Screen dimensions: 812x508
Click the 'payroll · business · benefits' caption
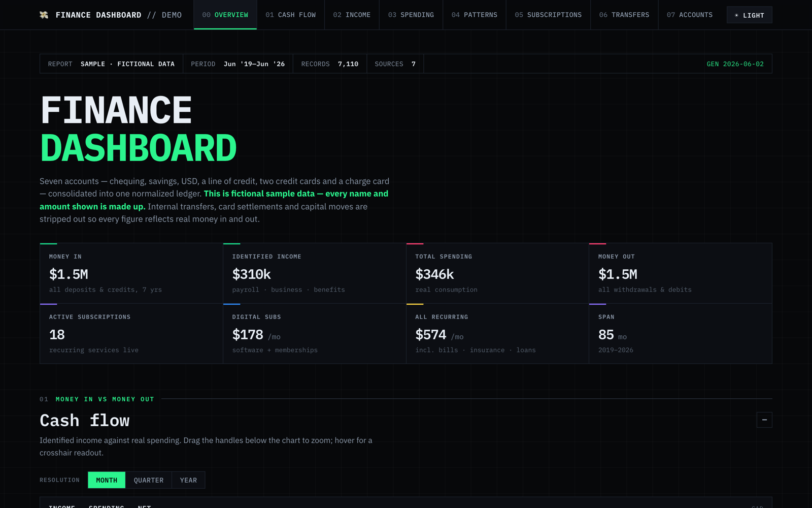289,290
